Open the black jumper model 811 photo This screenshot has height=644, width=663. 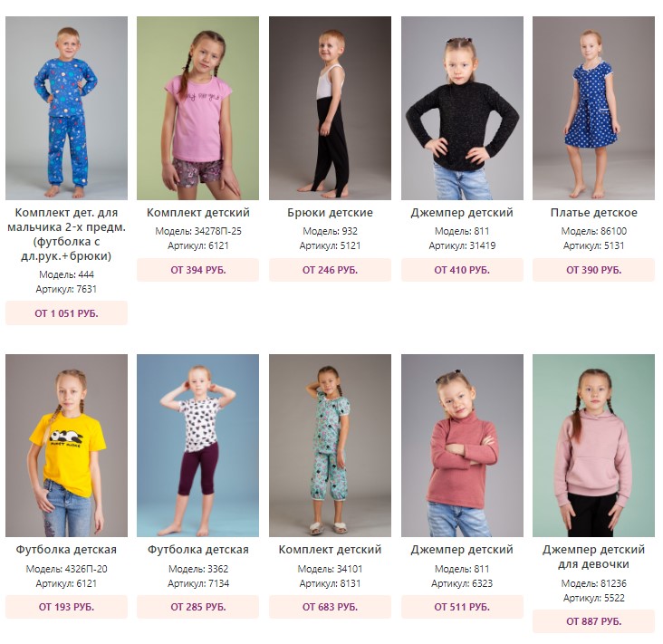click(x=462, y=108)
